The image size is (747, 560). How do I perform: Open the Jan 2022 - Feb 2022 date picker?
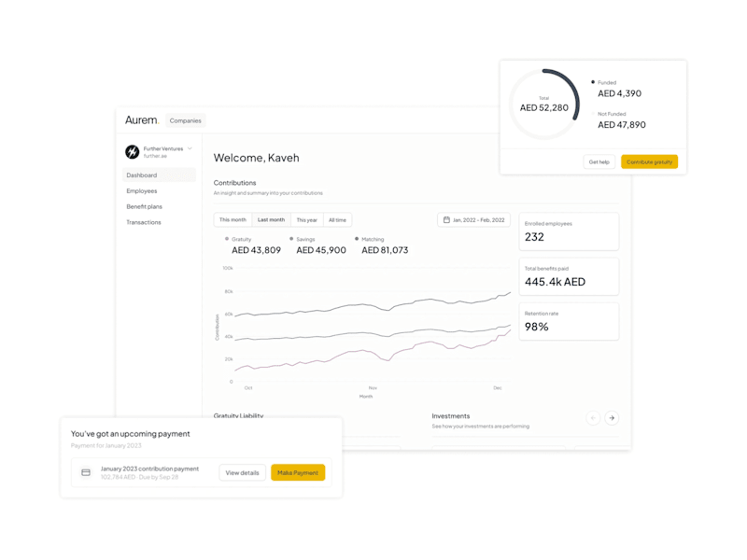click(473, 219)
